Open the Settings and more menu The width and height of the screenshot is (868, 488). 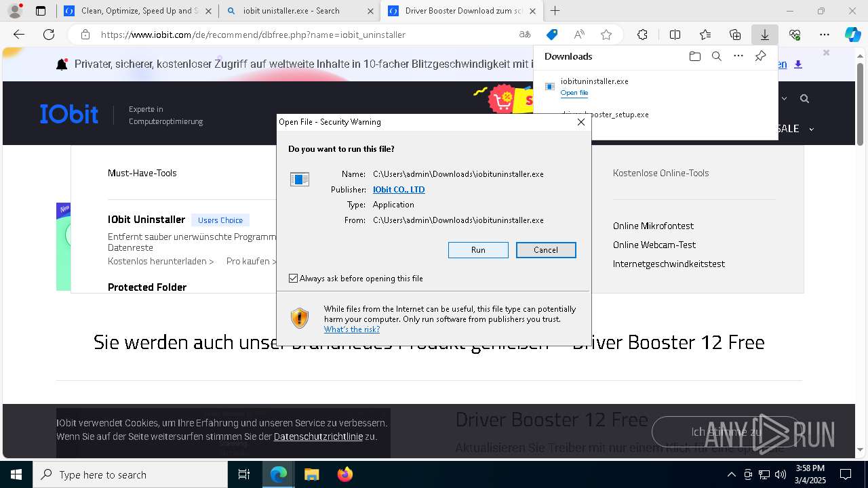[825, 35]
